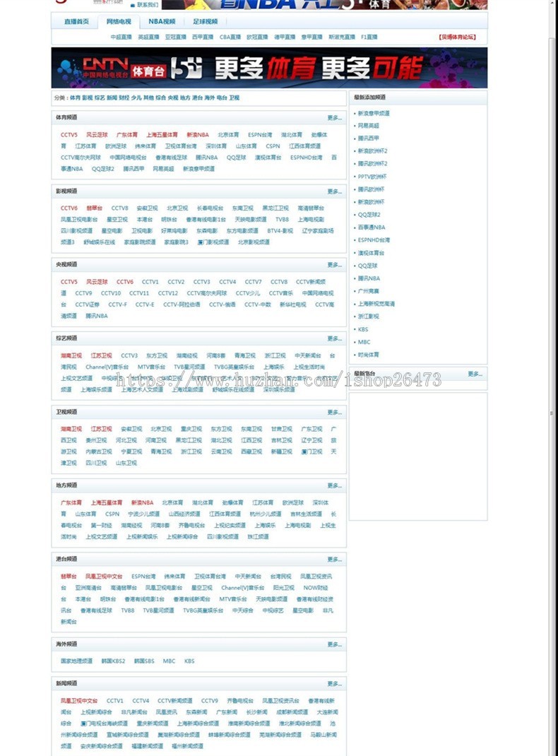This screenshot has height=756, width=558.
Task: Open 更多 in the 卫视频道 header
Action: coord(334,412)
